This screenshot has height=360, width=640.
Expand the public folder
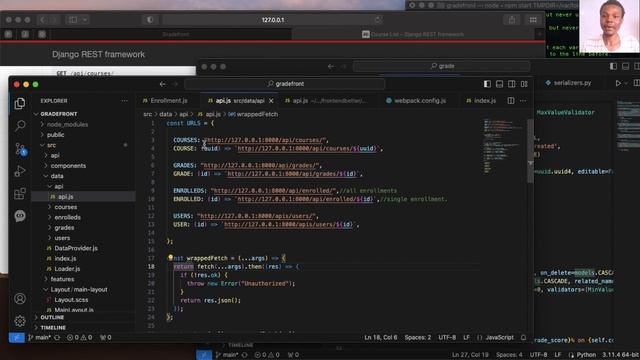pos(55,135)
